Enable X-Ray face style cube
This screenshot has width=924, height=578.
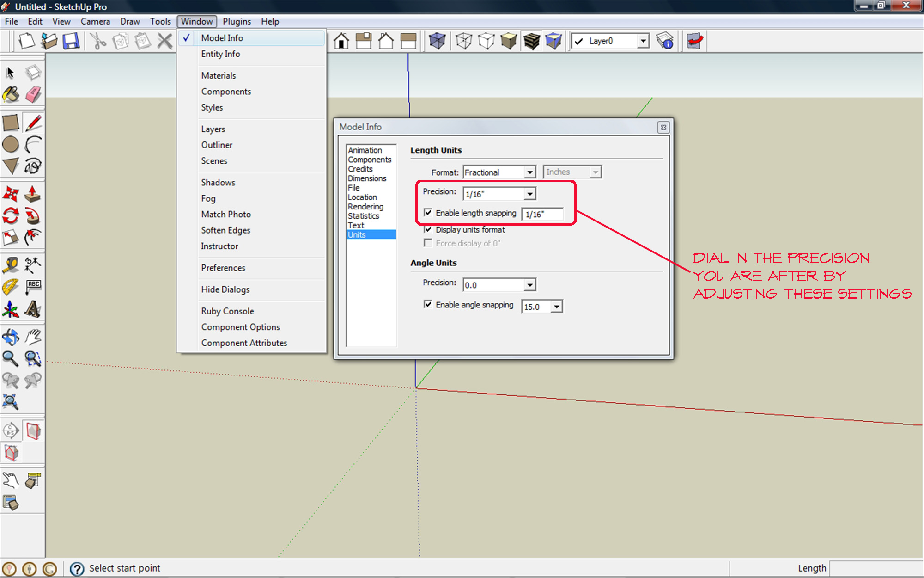(437, 41)
